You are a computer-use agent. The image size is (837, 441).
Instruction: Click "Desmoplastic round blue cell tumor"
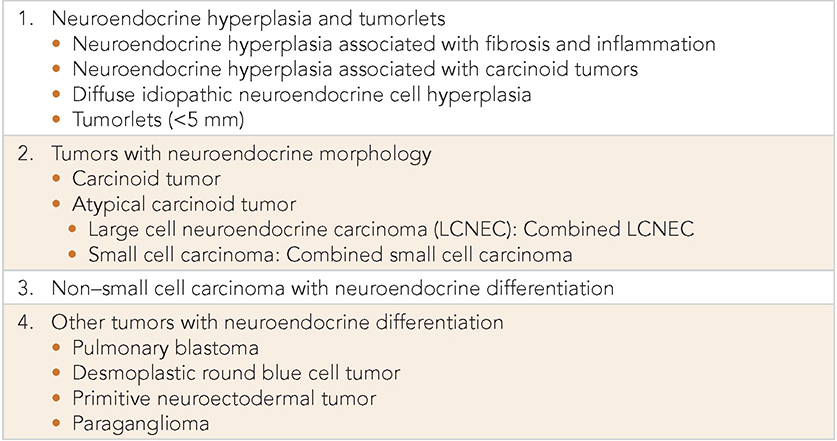point(236,374)
